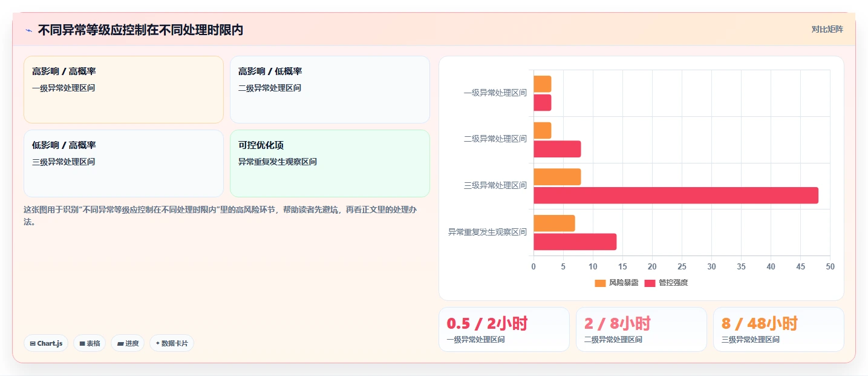The width and height of the screenshot is (868, 376).
Task: Click the 三级异常处理区间 orange bar
Action: coord(557,177)
